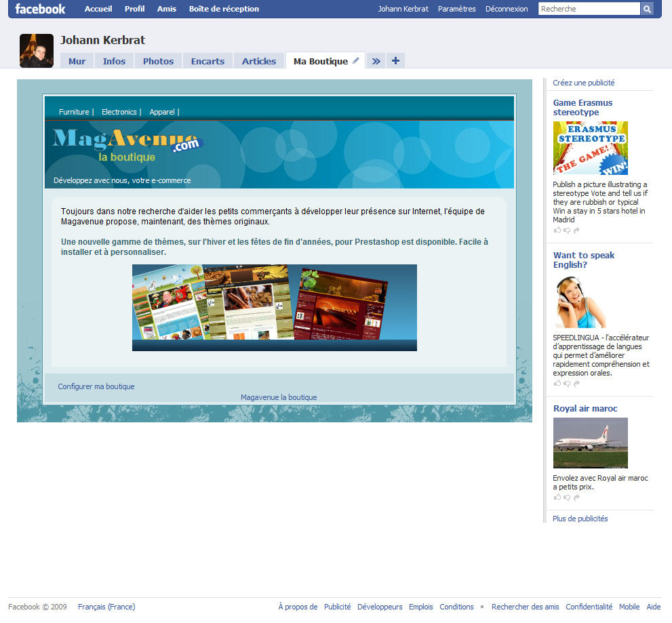Open Rechercher des amis footer link
The image size is (672, 623).
point(525,607)
